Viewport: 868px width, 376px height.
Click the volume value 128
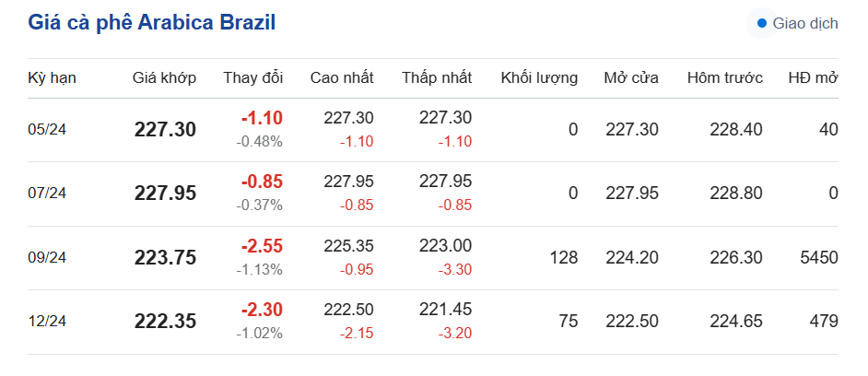[563, 258]
